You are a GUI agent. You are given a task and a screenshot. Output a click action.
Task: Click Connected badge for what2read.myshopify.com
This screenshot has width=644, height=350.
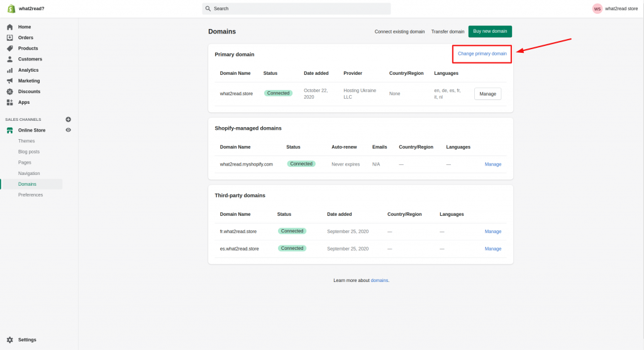(x=301, y=164)
